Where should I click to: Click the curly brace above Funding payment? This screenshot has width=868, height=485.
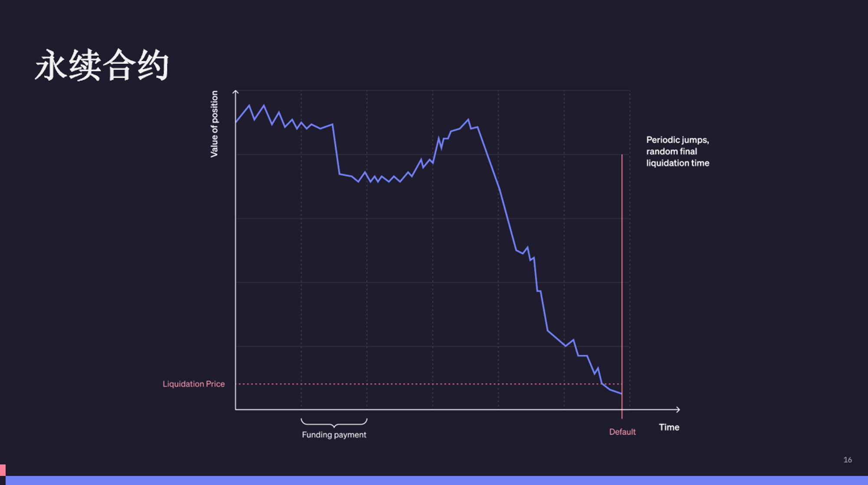(x=334, y=423)
